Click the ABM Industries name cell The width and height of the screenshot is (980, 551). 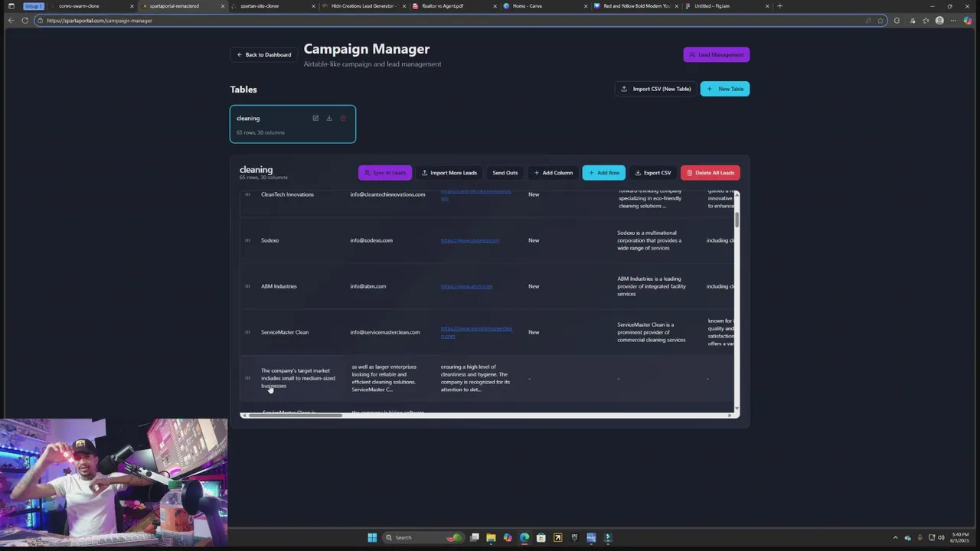279,286
